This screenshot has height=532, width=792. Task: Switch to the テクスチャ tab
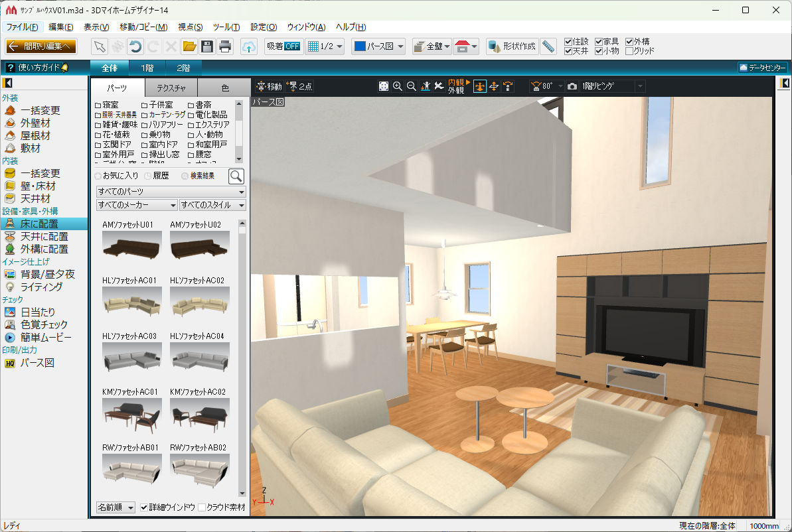171,88
